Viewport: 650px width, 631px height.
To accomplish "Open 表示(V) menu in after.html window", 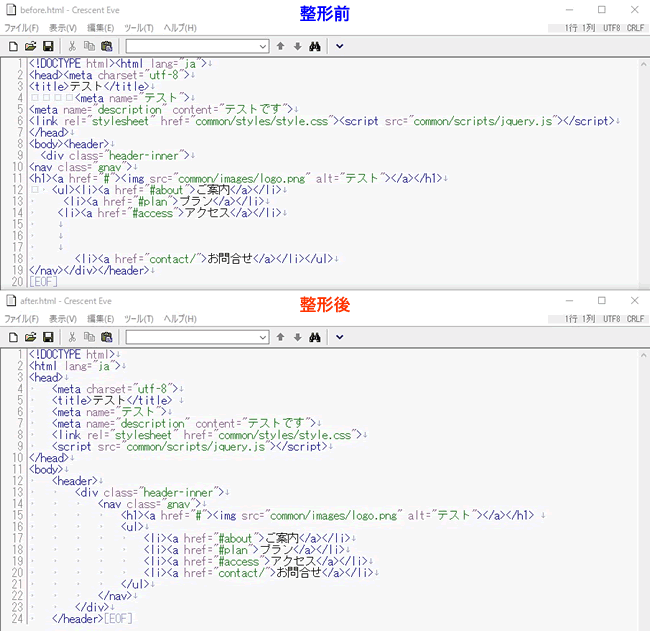I will (63, 319).
